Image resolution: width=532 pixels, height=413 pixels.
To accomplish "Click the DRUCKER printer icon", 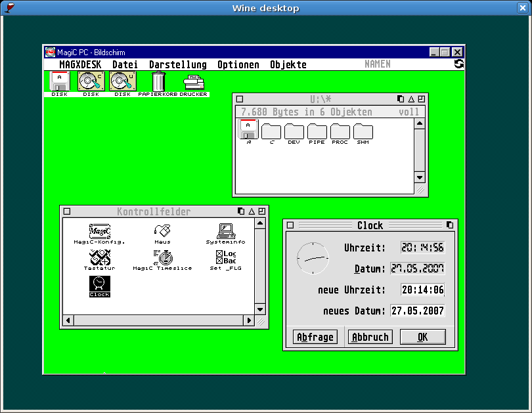I will [193, 85].
